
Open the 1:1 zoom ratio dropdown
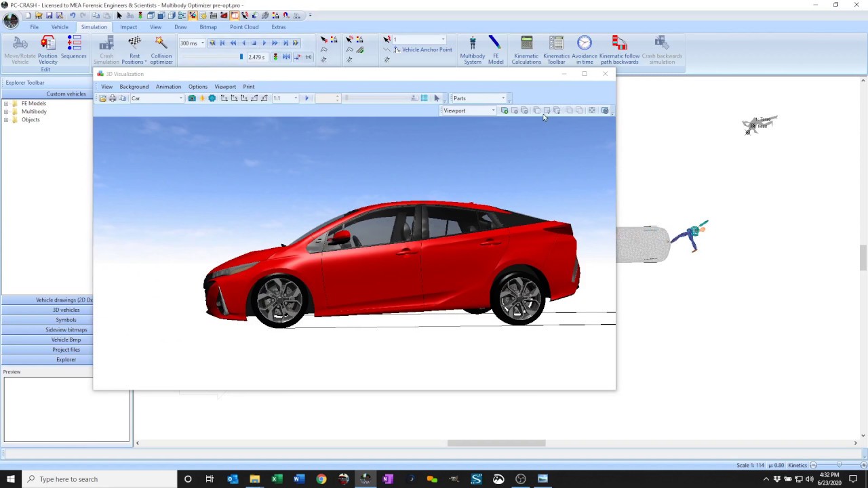296,98
